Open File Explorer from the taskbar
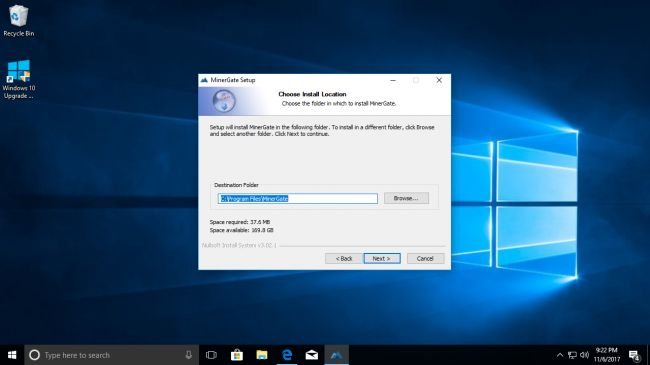The width and height of the screenshot is (650, 365). (262, 355)
